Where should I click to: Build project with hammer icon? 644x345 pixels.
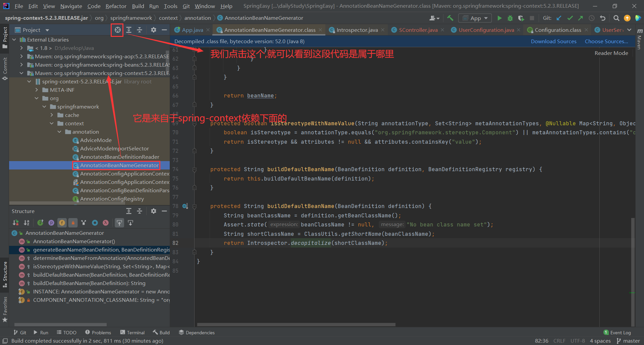(x=450, y=18)
